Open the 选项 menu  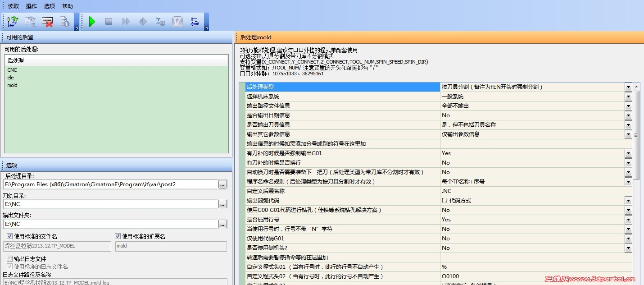pyautogui.click(x=50, y=6)
